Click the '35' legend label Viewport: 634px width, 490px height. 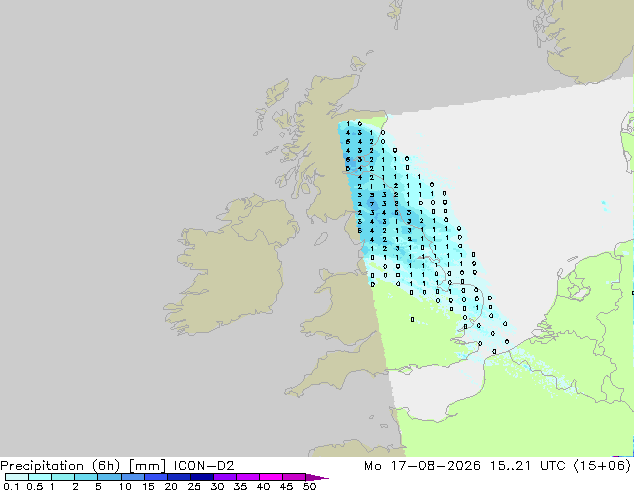pos(240,486)
